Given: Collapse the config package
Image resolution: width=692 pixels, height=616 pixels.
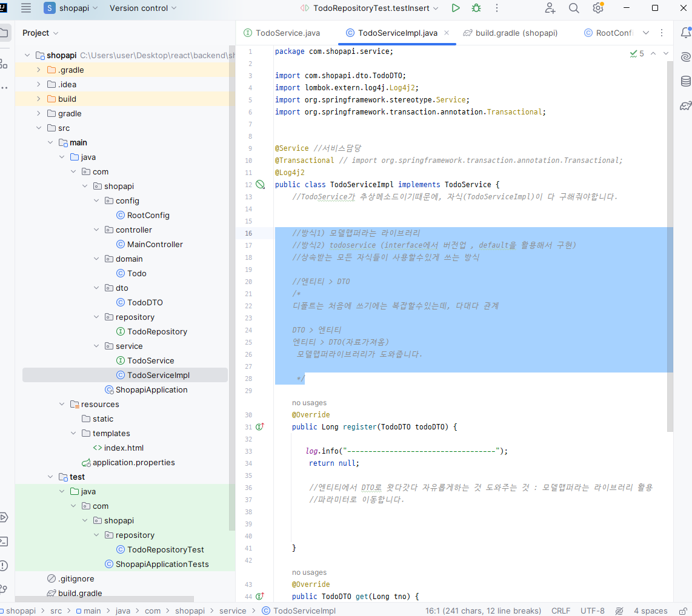Looking at the screenshot, I should (96, 200).
